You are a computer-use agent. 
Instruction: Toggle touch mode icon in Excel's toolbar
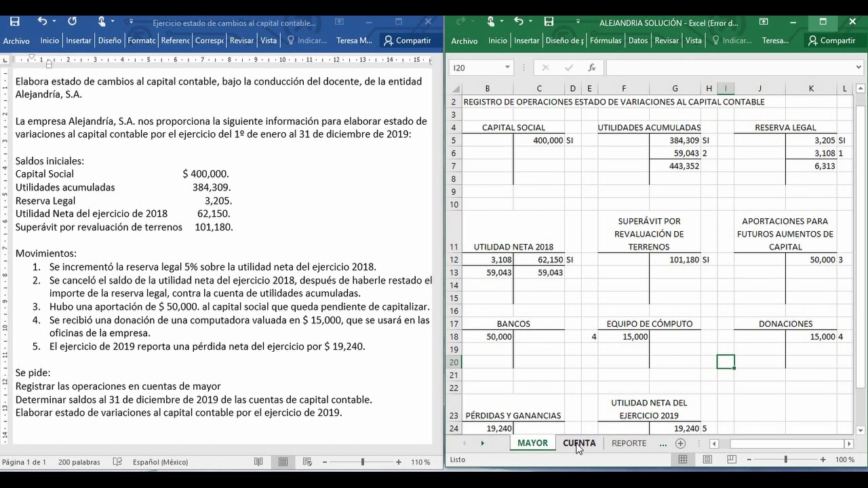[490, 22]
